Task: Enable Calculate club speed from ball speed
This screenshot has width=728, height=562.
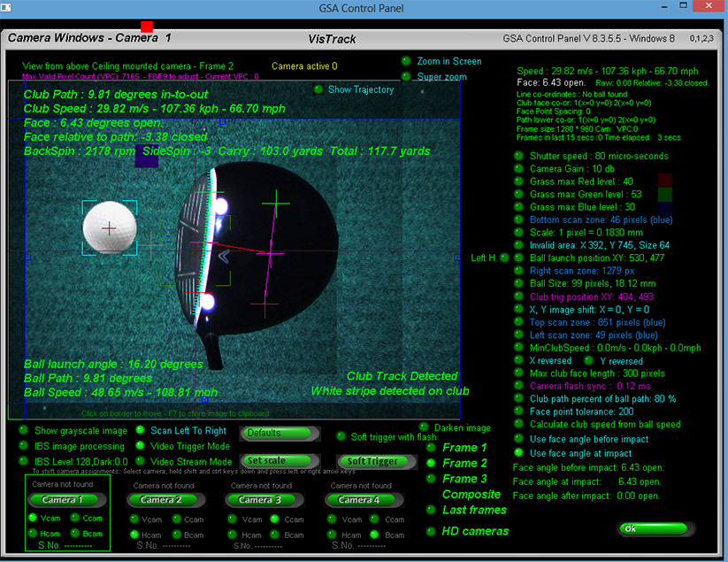Action: click(518, 424)
